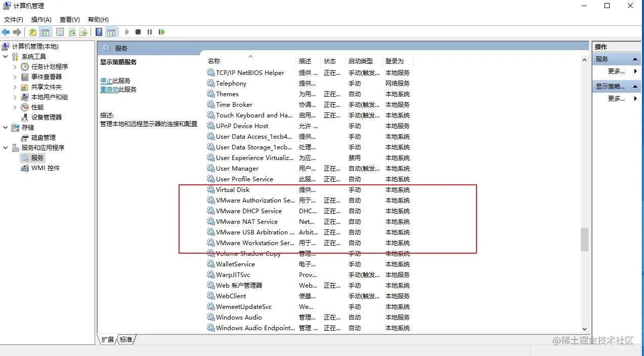
Task: Click the 停止 service link
Action: [106, 81]
